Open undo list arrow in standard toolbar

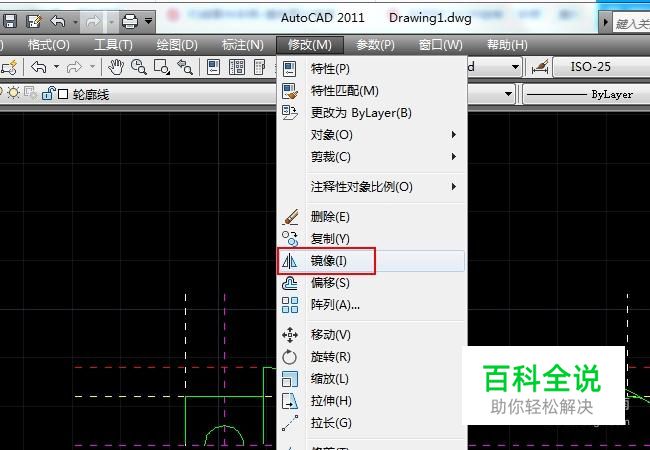[56, 67]
